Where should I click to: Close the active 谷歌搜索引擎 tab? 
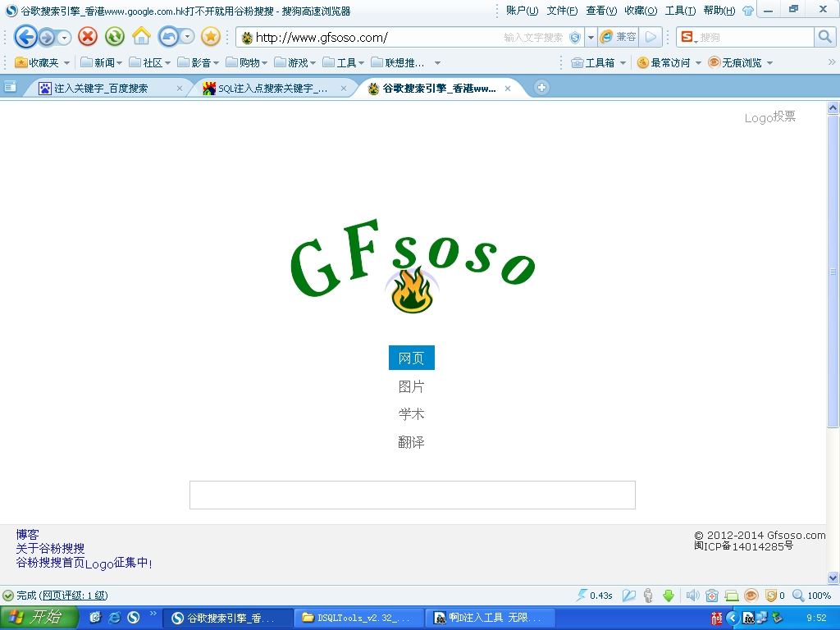(507, 89)
